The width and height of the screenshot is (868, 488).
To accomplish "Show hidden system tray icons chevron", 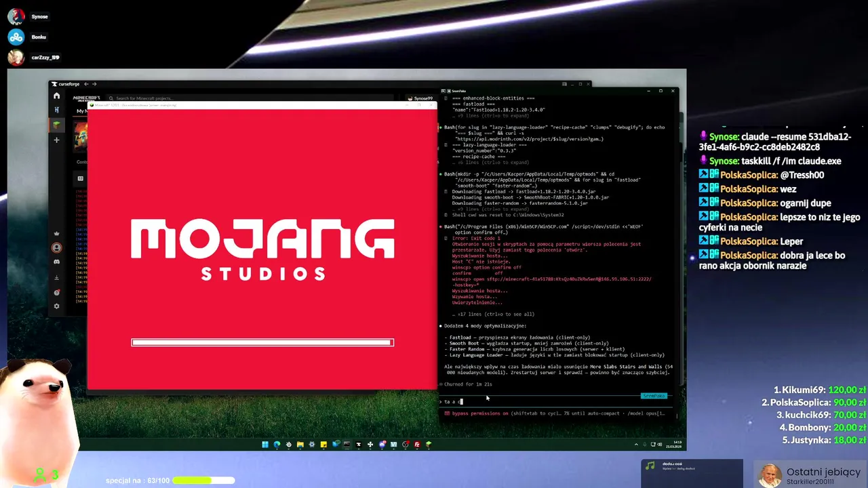I will click(x=636, y=445).
